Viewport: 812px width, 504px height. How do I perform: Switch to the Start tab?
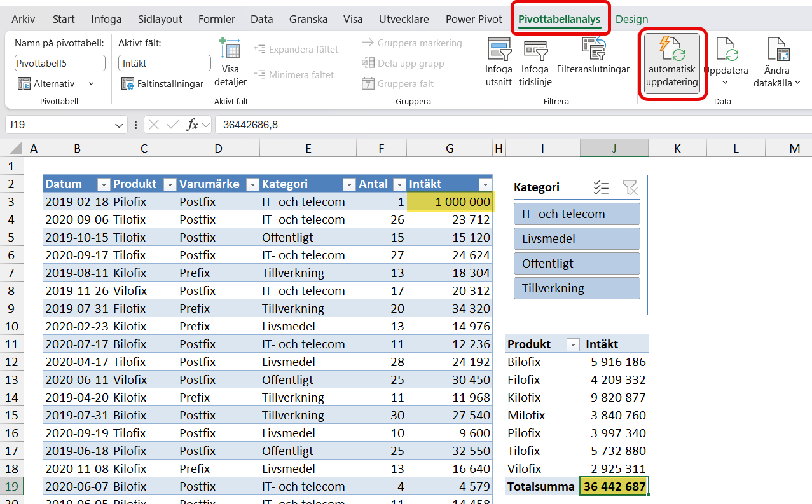pos(64,19)
